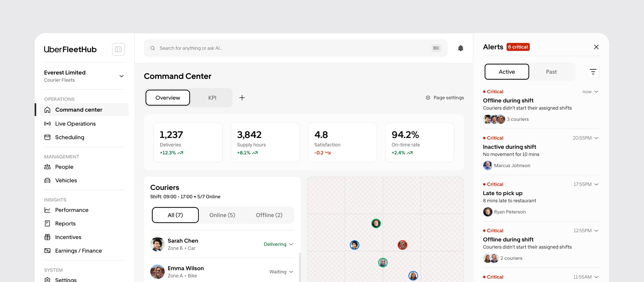This screenshot has height=282, width=644.
Task: Open Live Operations in sidebar
Action: tap(75, 124)
